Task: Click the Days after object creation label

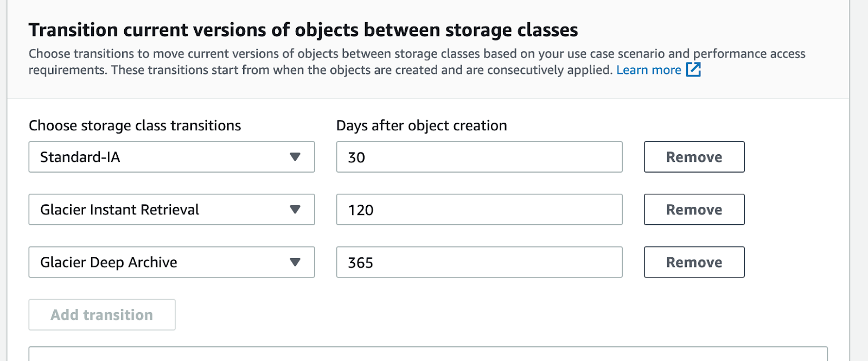Action: pyautogui.click(x=422, y=125)
